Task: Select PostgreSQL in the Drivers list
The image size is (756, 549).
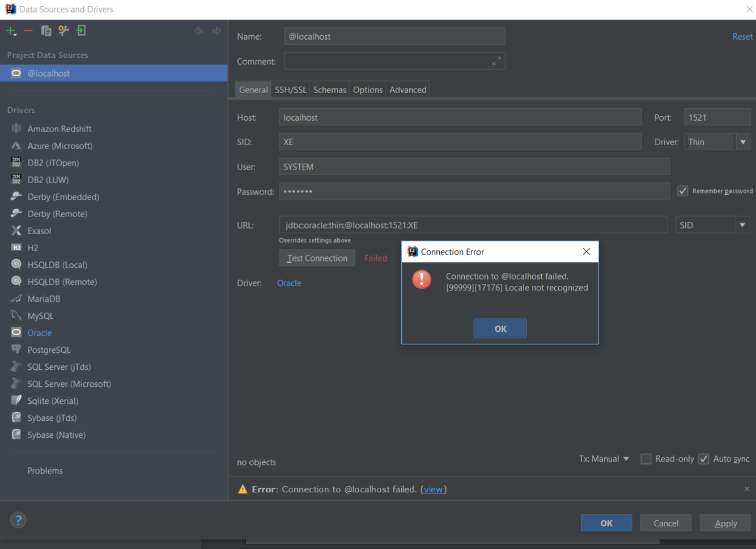Action: coord(49,350)
